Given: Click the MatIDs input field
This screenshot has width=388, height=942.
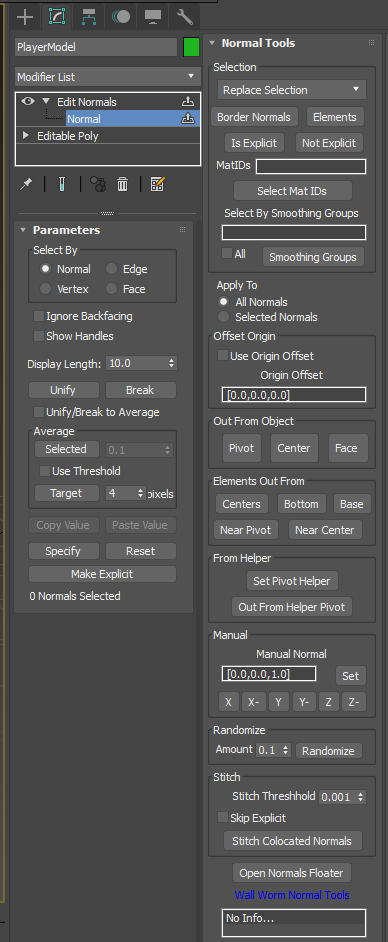Looking at the screenshot, I should [311, 166].
